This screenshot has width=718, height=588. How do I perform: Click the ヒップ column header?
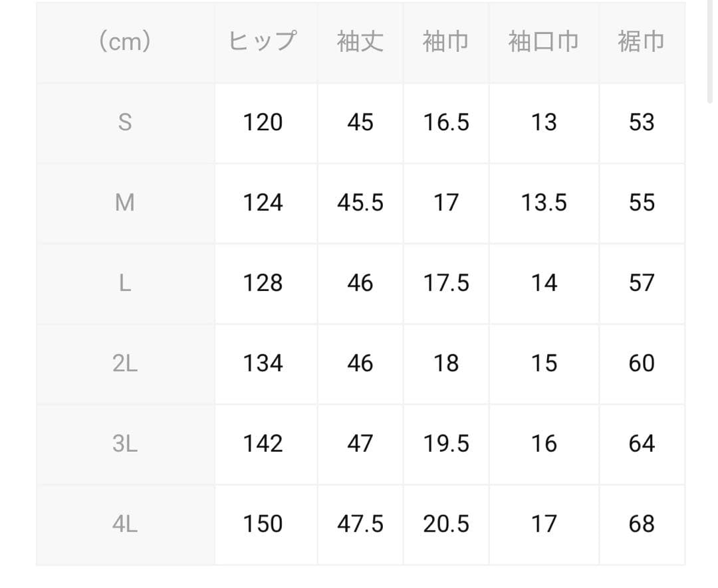[x=263, y=42]
